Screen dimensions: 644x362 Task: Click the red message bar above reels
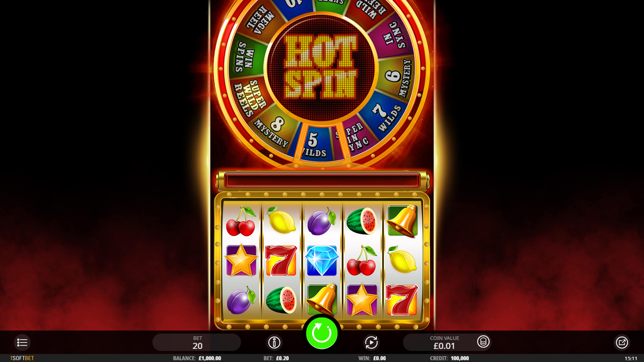click(322, 180)
